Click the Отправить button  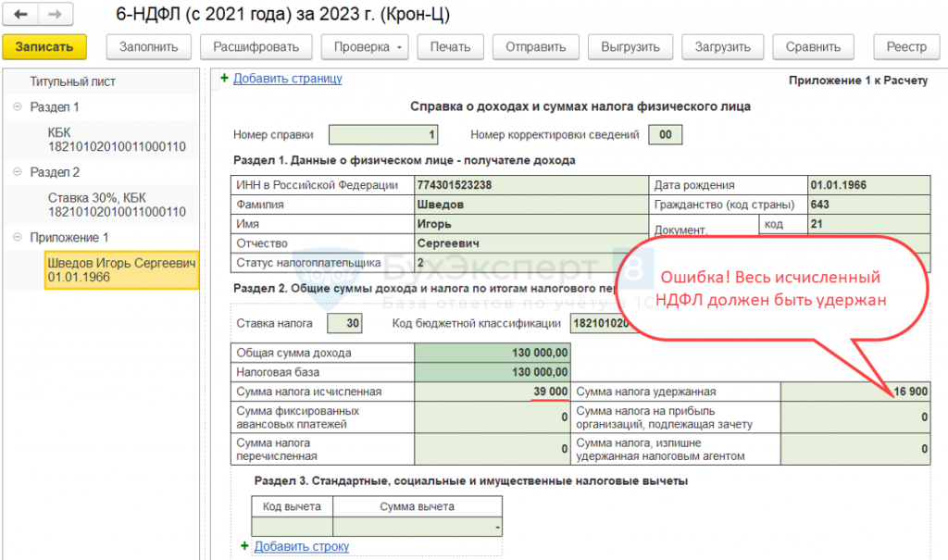click(x=536, y=47)
